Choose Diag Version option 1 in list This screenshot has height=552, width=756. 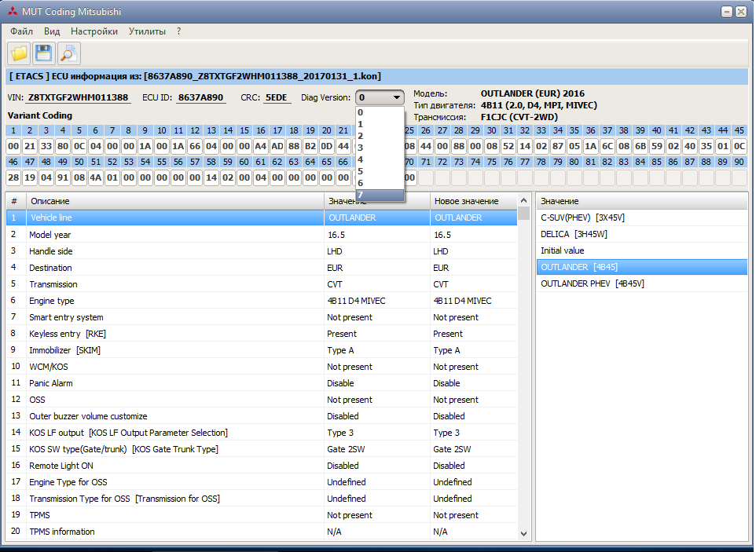[380, 124]
